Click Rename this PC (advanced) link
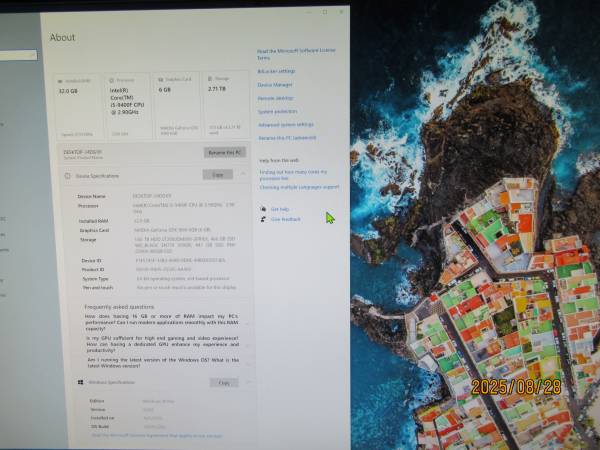This screenshot has height=450, width=600. [287, 138]
